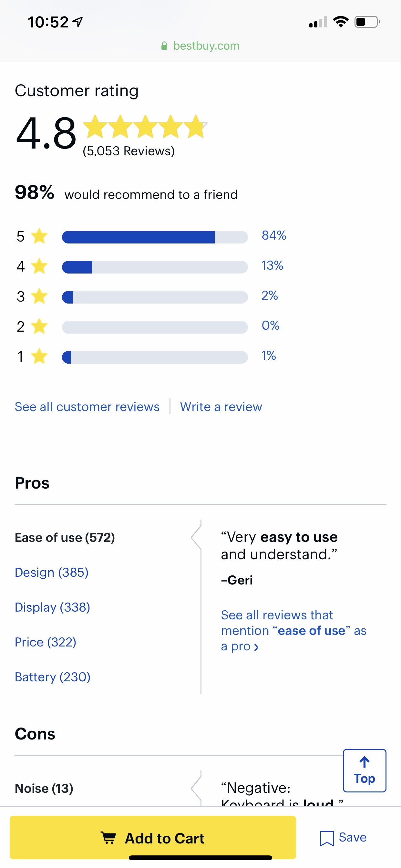Select the Design (385) pro

(52, 573)
